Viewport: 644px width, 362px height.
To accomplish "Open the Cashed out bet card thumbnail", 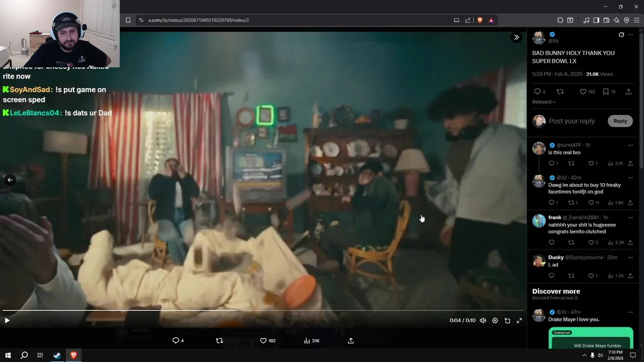I will tap(591, 338).
